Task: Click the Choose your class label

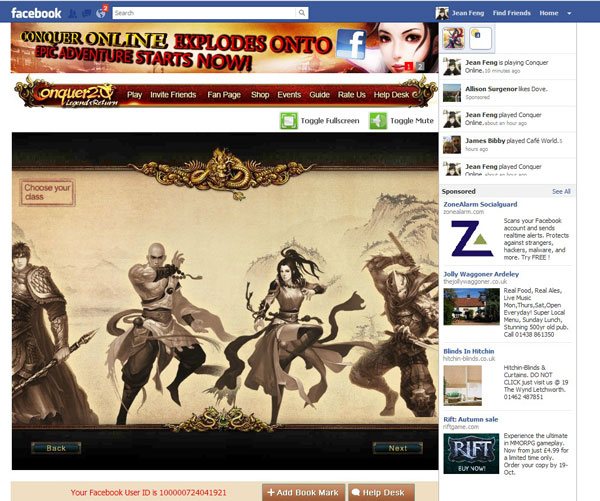Action: click(x=47, y=192)
